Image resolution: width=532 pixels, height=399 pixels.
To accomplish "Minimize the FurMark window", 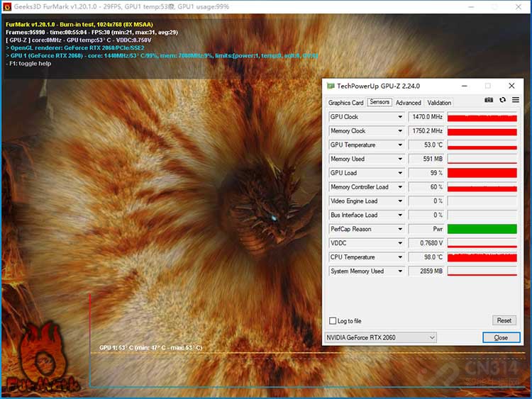I will click(471, 7).
